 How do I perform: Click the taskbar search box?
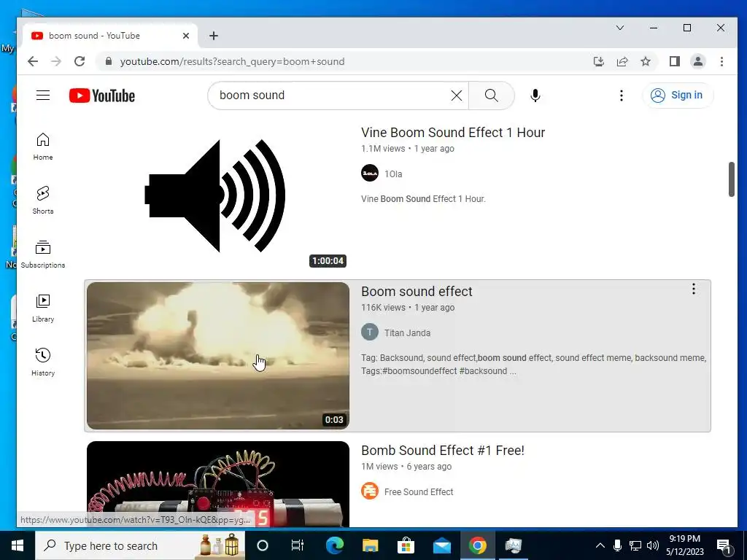(139, 545)
